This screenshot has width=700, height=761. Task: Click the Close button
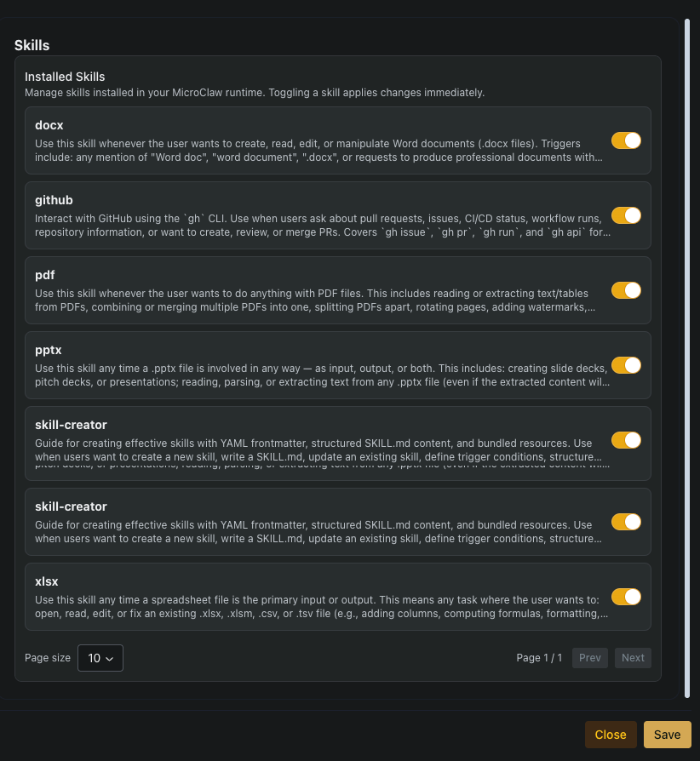tap(611, 734)
